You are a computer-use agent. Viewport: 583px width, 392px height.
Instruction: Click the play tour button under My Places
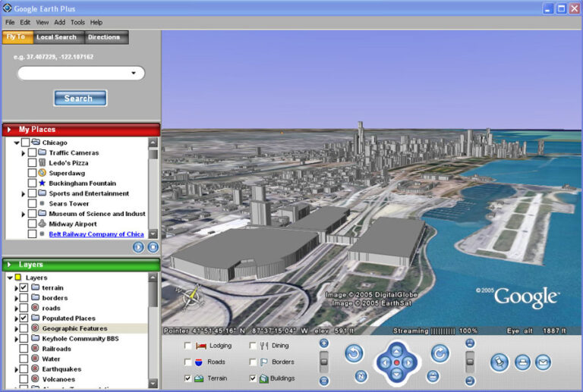(x=138, y=247)
